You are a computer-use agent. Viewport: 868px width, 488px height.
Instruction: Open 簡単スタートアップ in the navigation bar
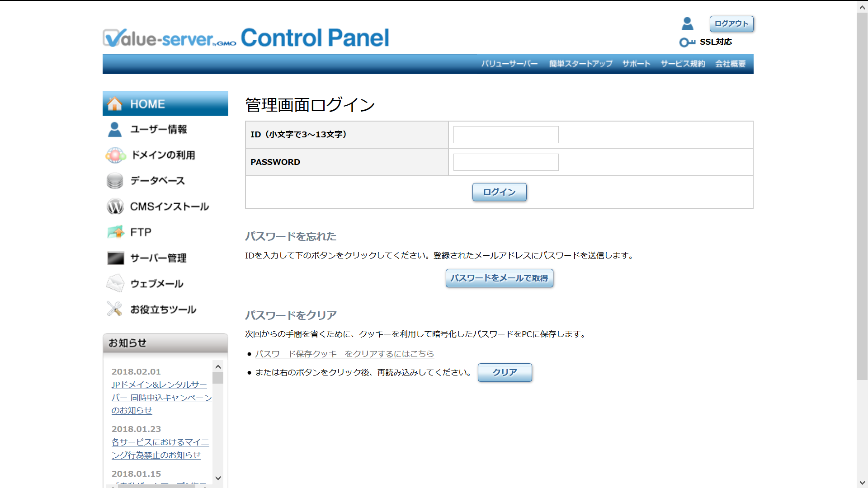580,64
